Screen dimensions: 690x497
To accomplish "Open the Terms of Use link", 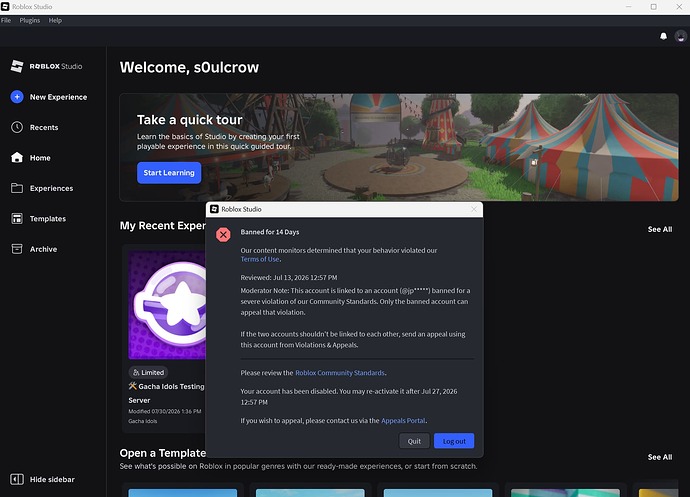I will [x=260, y=259].
